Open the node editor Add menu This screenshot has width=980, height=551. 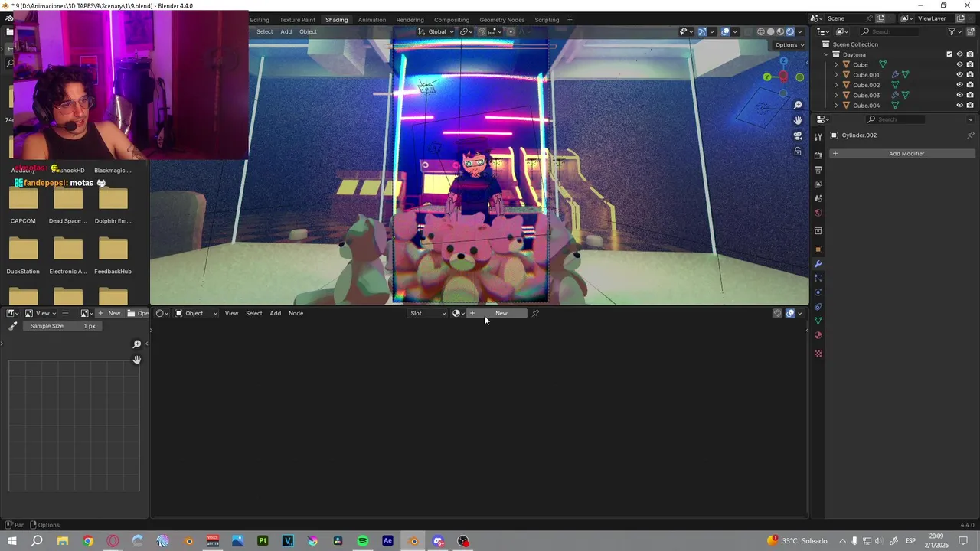click(x=275, y=313)
